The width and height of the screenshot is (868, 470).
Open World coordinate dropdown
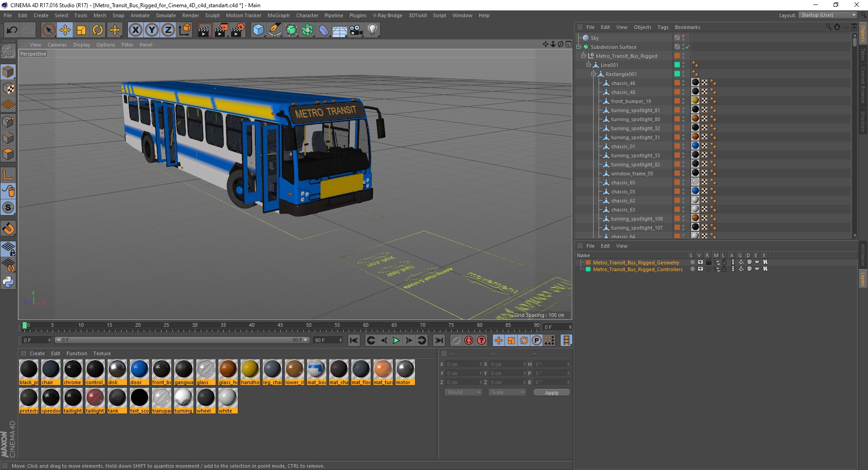(463, 392)
